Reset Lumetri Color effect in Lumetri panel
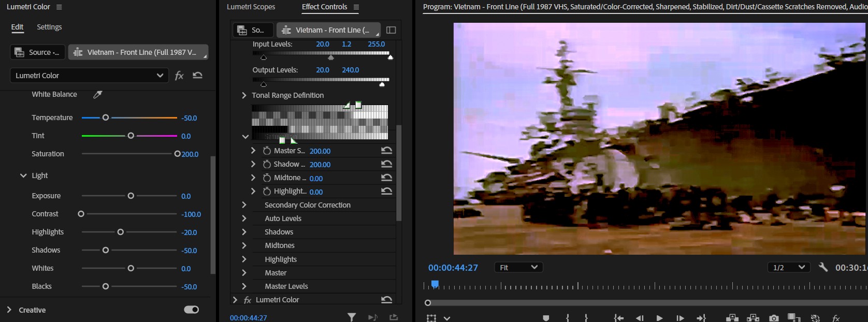This screenshot has width=868, height=322. coord(197,75)
